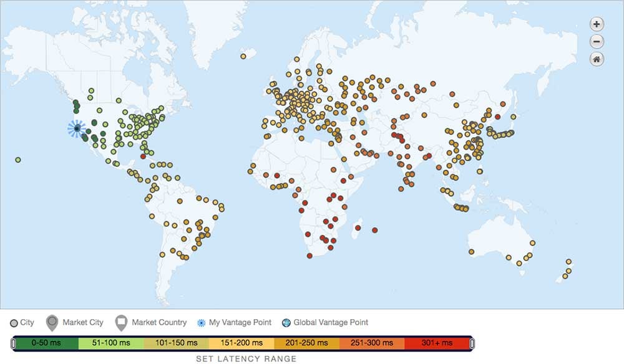
Task: Select the 0-50 ms latency segment
Action: pos(46,343)
